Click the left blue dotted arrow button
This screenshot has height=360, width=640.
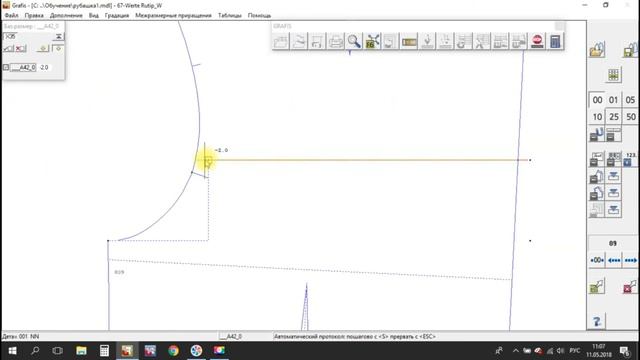[613, 260]
